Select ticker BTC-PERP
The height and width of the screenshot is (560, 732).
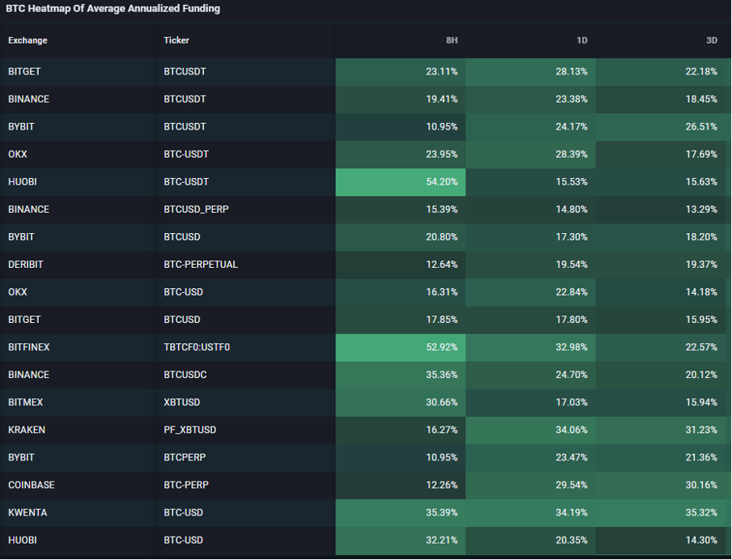(x=185, y=485)
